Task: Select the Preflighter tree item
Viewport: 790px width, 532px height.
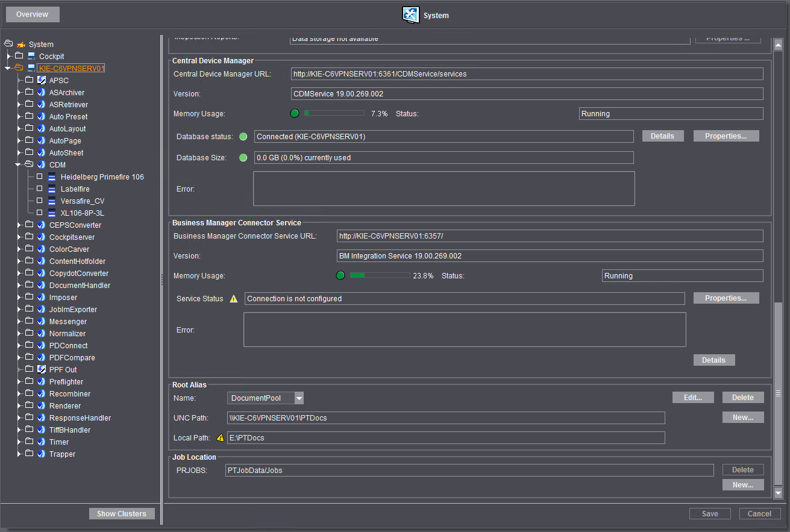Action: click(x=66, y=381)
